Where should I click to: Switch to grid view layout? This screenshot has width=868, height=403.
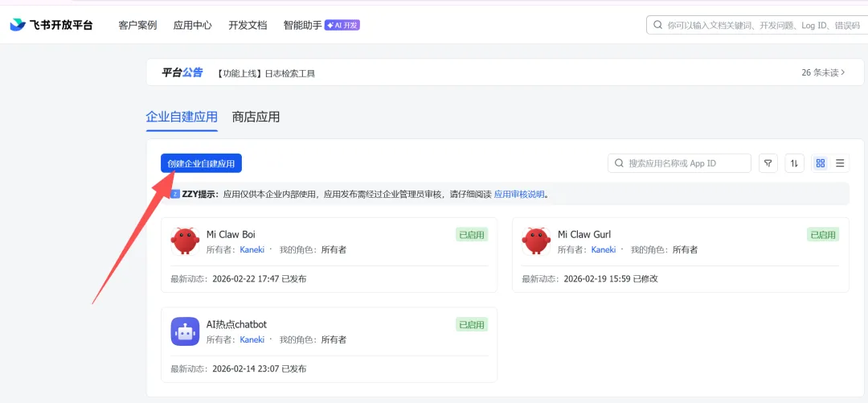821,163
